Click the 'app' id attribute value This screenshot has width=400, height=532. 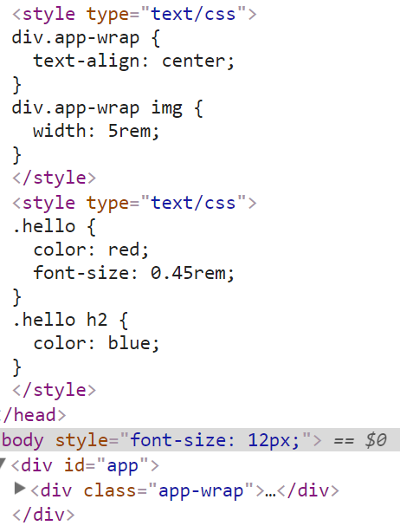click(123, 466)
